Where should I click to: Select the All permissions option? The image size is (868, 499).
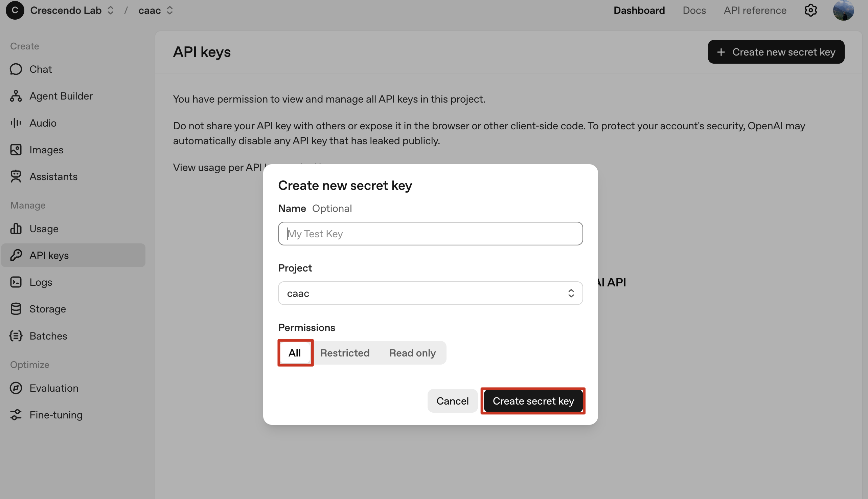point(295,353)
